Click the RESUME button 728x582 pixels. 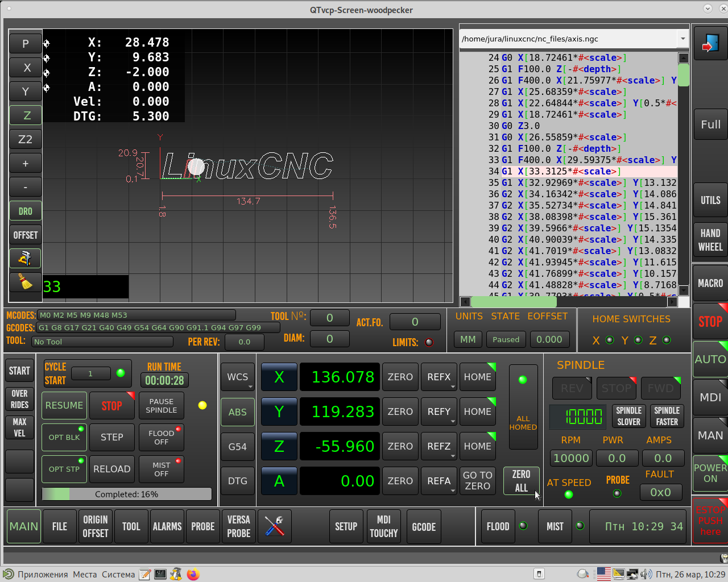coord(64,405)
